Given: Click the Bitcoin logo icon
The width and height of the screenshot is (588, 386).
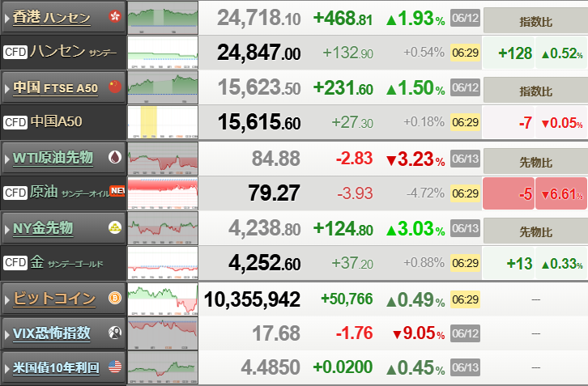Looking at the screenshot, I should tap(115, 298).
